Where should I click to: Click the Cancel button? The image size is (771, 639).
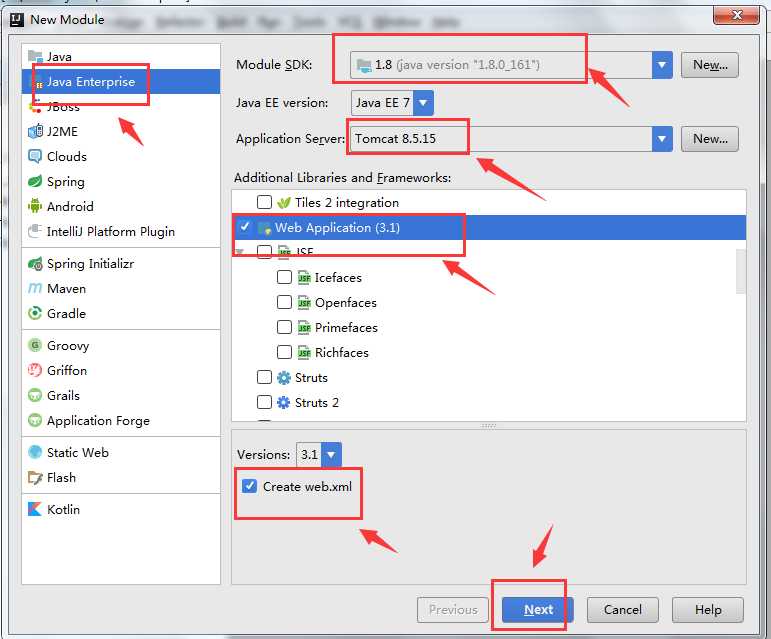tap(623, 610)
